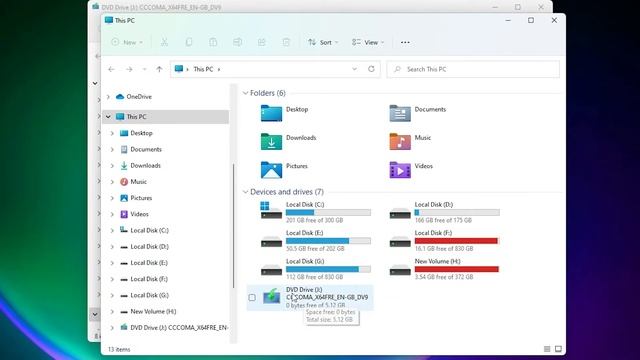640x360 pixels.
Task: Select the Local Disk (E:) drive icon
Action: tap(271, 242)
